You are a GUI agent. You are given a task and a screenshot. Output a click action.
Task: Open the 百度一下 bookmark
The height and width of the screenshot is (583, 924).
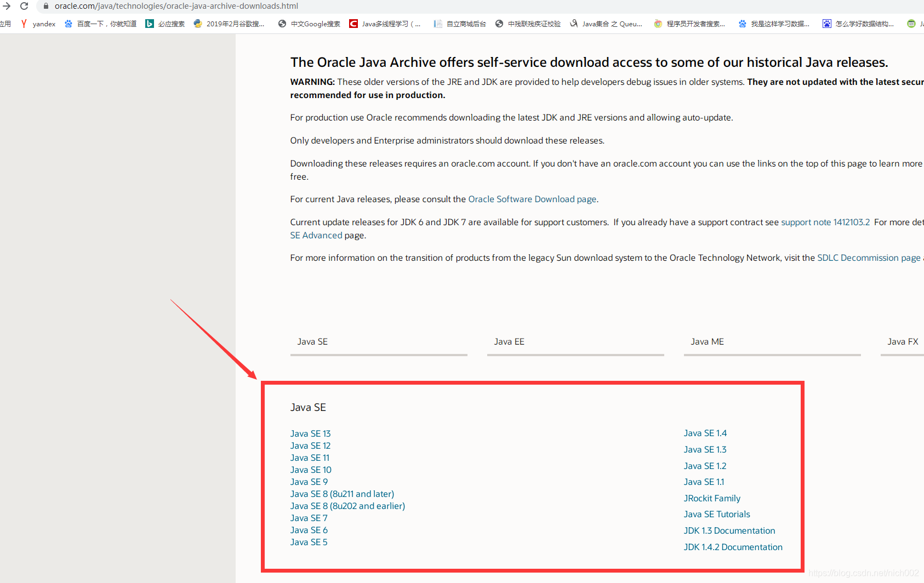[100, 24]
